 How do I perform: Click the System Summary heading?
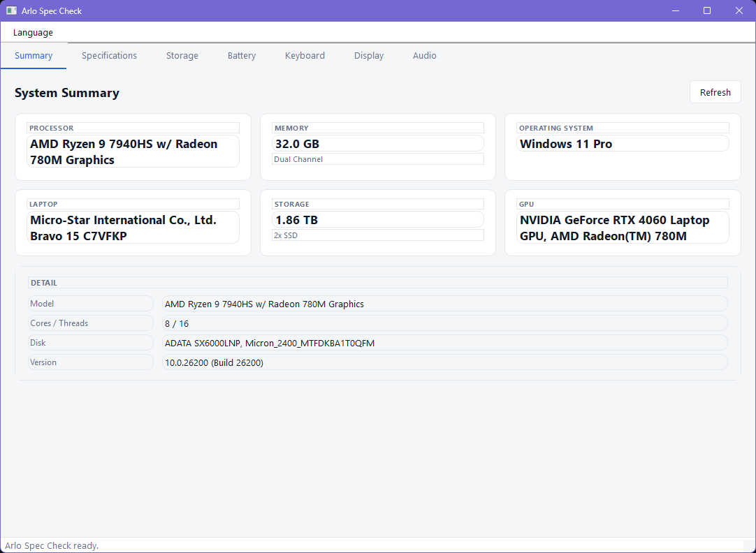click(67, 93)
